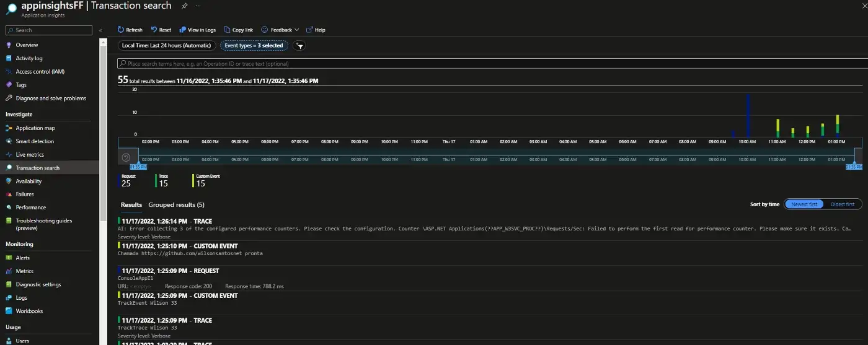The width and height of the screenshot is (868, 345).
Task: Click the Refresh toolbar button
Action: coord(130,30)
